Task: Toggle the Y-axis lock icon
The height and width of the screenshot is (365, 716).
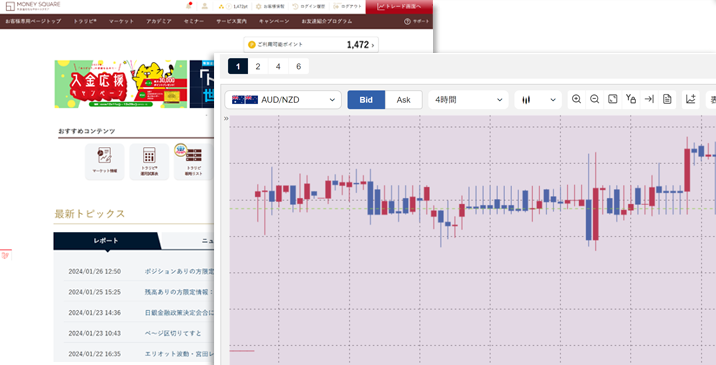Action: tap(631, 99)
